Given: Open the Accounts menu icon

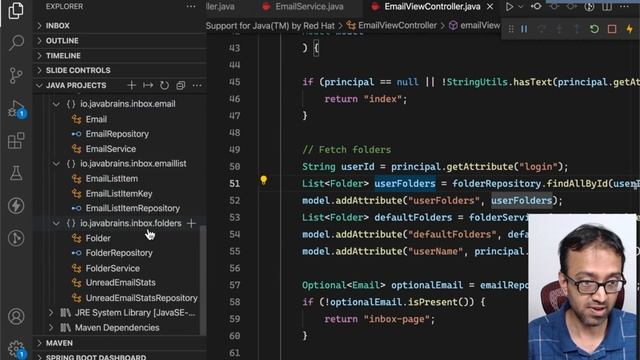Looking at the screenshot, I should coord(16,316).
